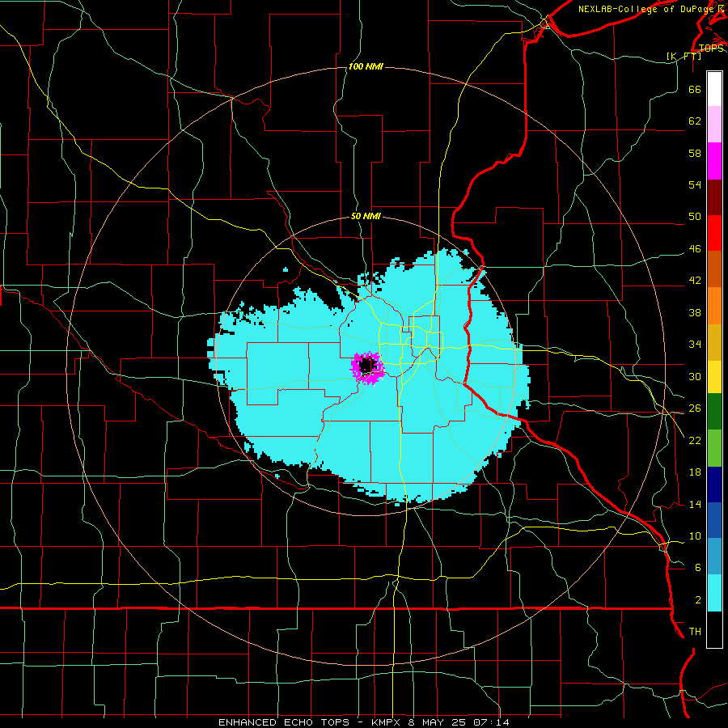Pick the light blue legend swatch
The height and width of the screenshot is (728, 728).
click(x=714, y=557)
